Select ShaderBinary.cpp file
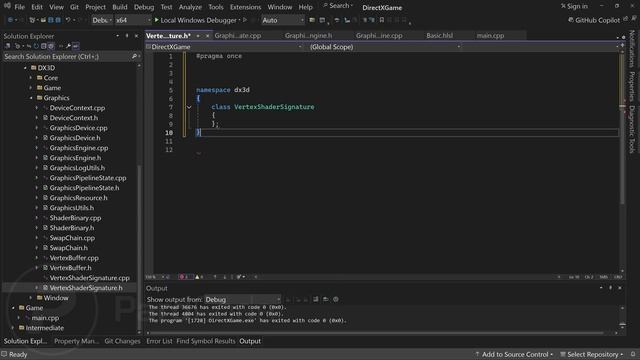The image size is (640, 360). 75,218
